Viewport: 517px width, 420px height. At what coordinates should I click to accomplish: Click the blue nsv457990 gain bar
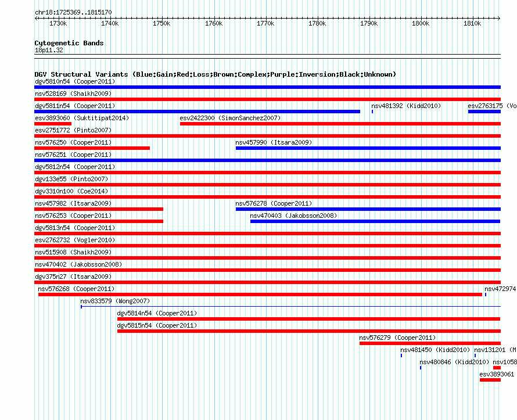[368, 148]
